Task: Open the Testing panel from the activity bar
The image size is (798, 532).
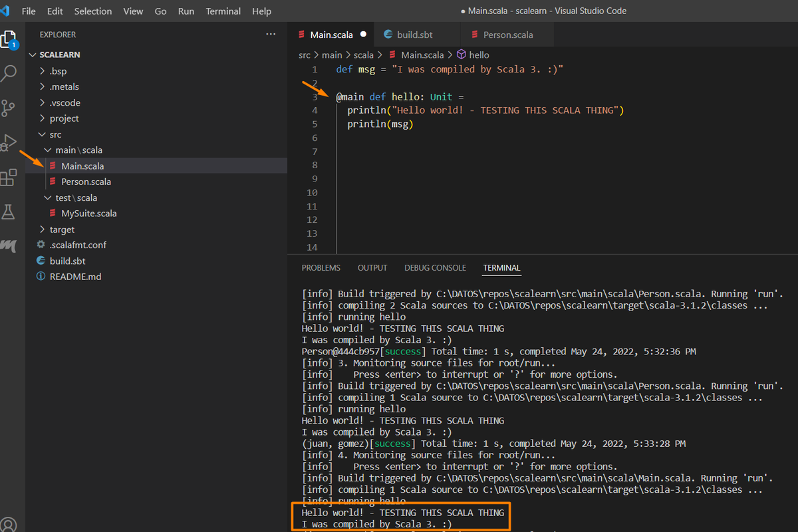Action: [x=10, y=211]
